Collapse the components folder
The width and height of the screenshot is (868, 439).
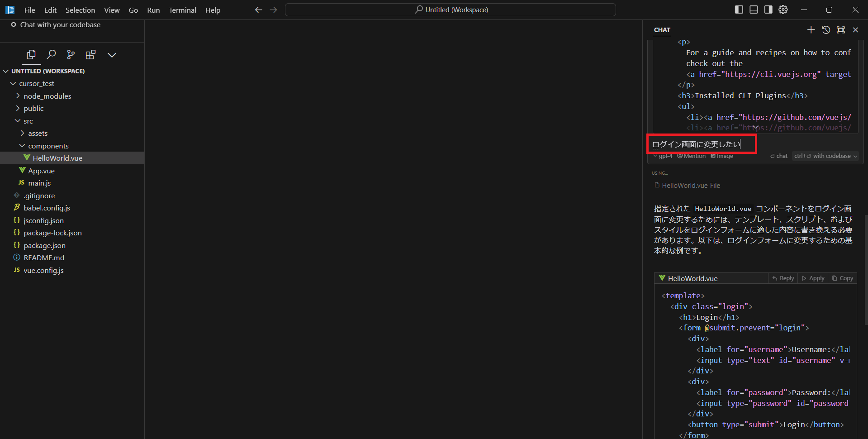(x=72, y=146)
